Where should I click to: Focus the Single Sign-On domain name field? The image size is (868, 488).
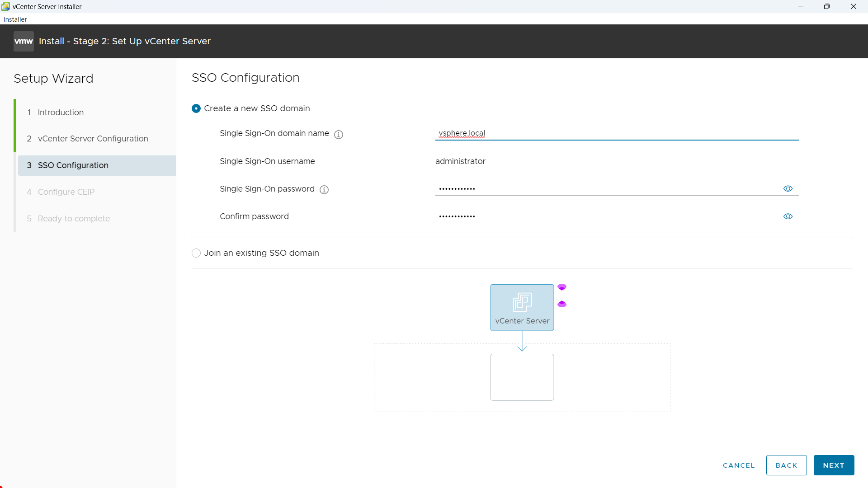point(617,133)
